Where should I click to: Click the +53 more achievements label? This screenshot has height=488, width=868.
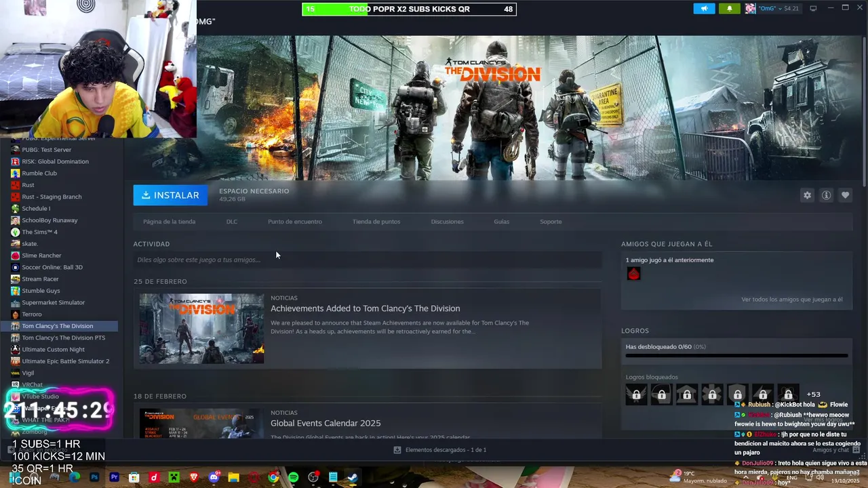[x=814, y=394]
